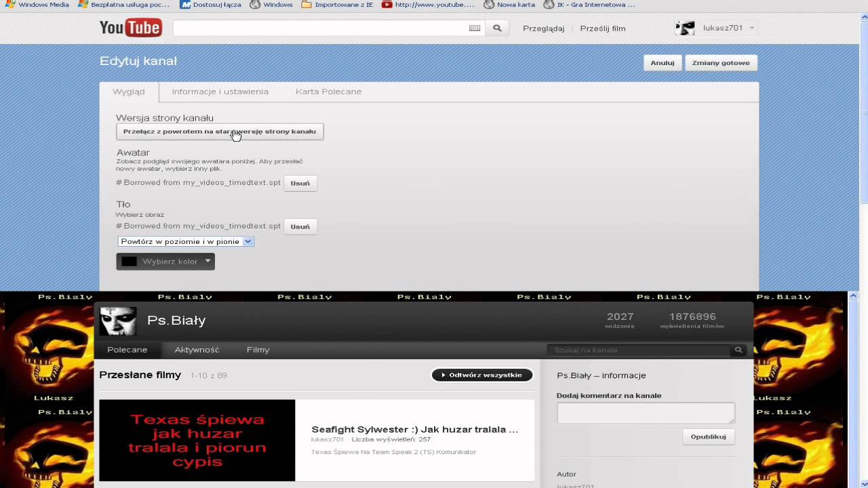
Task: Click the Ps.Biały channel name
Action: pyautogui.click(x=176, y=321)
